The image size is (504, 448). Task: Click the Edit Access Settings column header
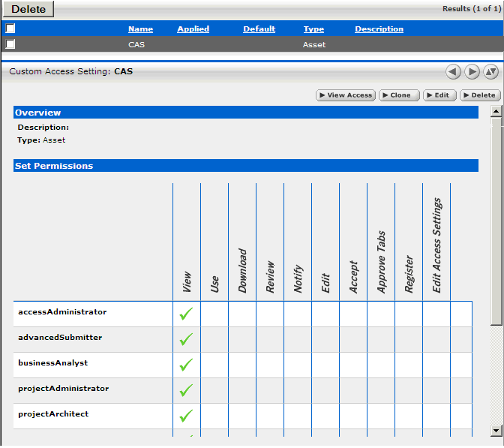[436, 245]
